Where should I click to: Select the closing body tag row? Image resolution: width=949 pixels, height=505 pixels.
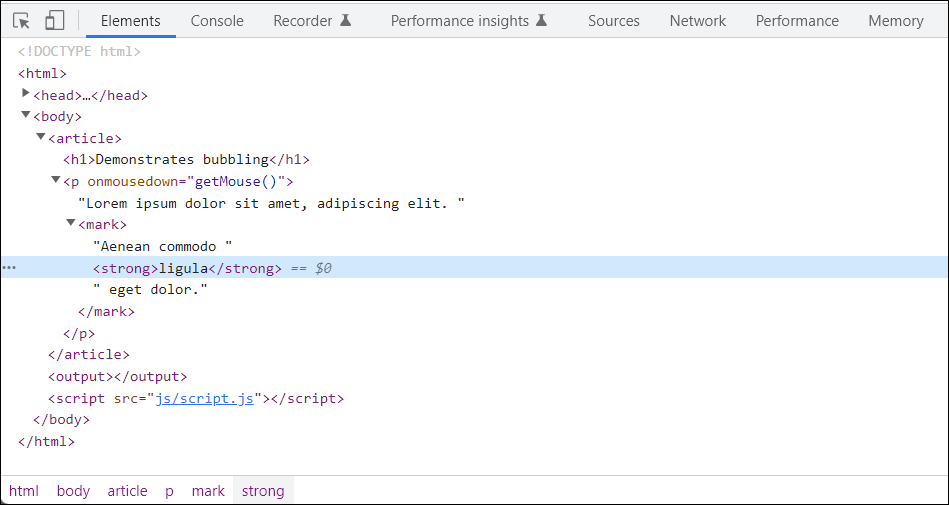61,420
